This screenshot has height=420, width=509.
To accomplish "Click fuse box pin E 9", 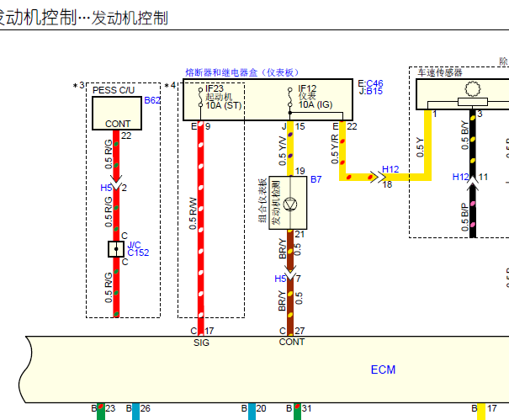I will (200, 126).
